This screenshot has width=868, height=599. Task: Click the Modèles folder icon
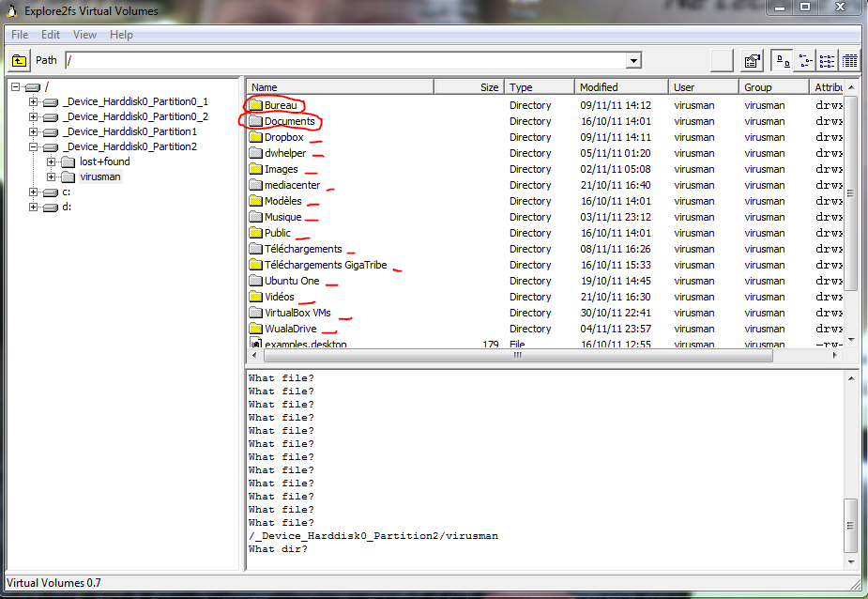[x=255, y=201]
